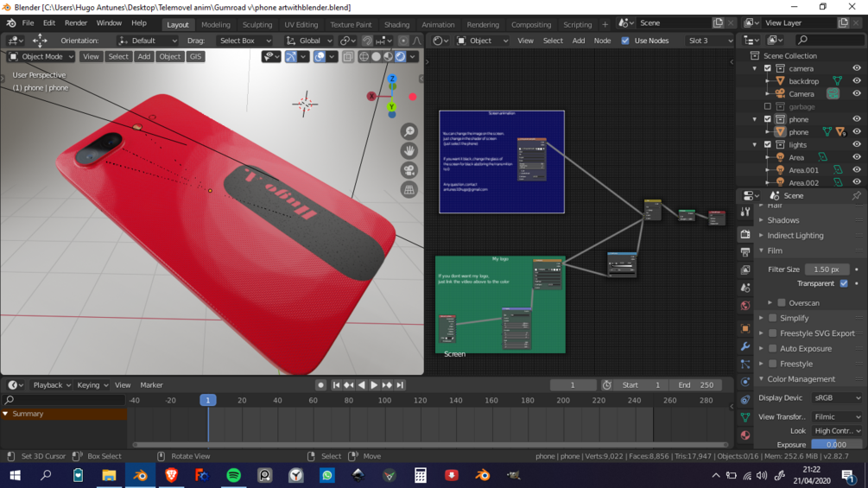Hide Area.001 light with its eye icon
The image size is (868, 488).
(x=857, y=170)
